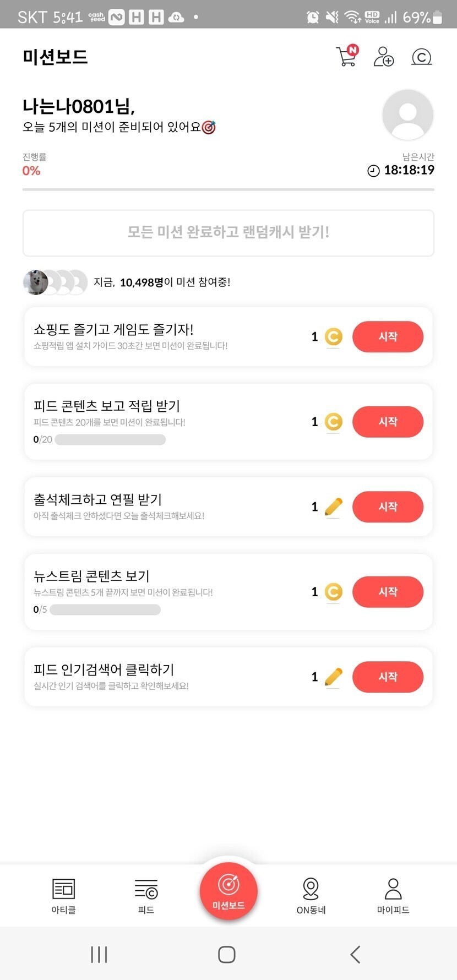The image size is (457, 980).
Task: Switch to the 피드 tab
Action: 146,896
